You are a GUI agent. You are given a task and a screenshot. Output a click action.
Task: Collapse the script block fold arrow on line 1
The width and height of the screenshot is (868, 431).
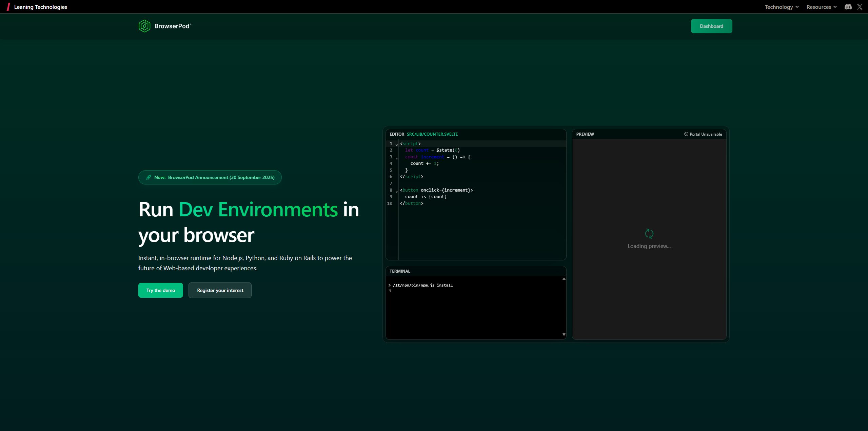coord(396,145)
